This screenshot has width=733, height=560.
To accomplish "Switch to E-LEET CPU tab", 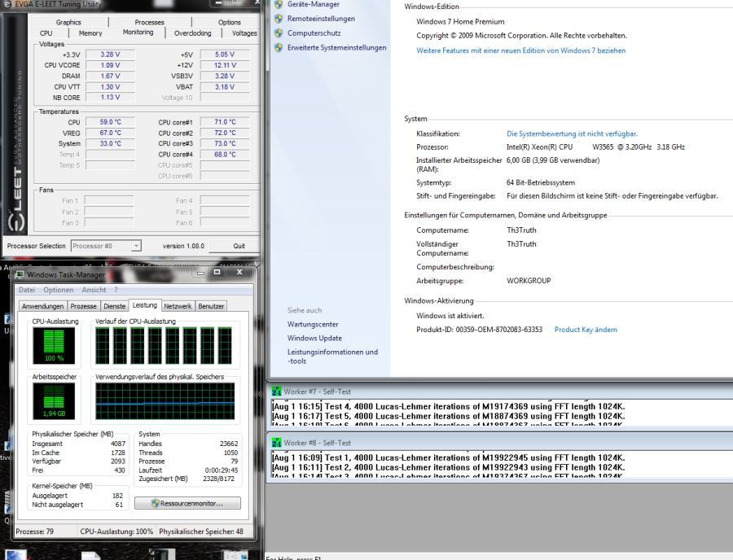I will tap(46, 33).
